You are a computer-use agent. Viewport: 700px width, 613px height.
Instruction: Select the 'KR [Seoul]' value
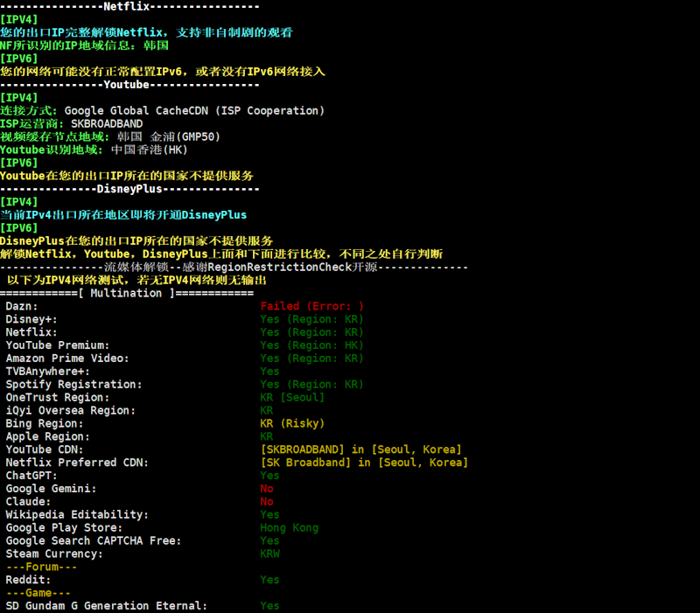pyautogui.click(x=292, y=398)
